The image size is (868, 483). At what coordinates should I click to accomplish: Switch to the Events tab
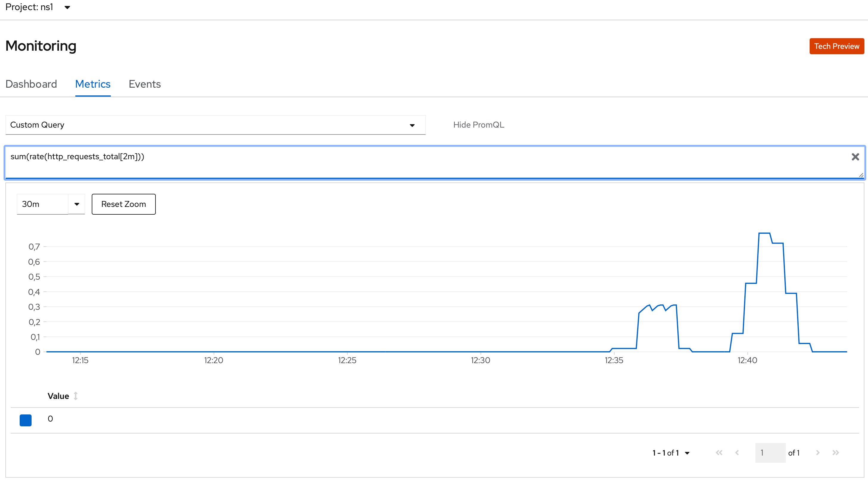tap(144, 84)
